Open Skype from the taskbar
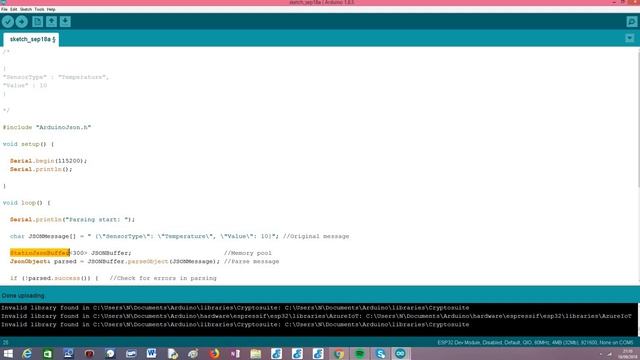Screen dimensions: 640x360 (380, 353)
